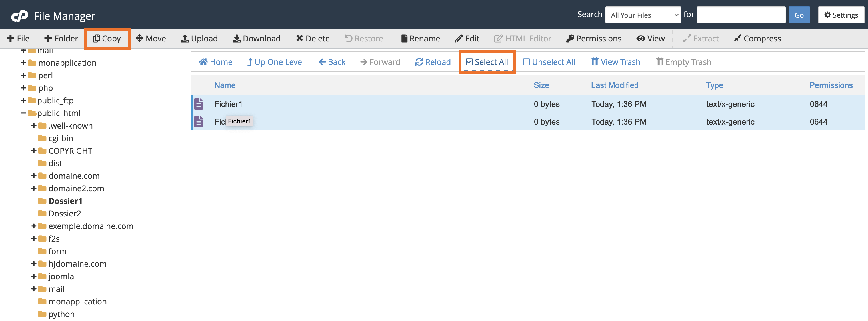Select Dossier2 in folder tree
The width and height of the screenshot is (868, 321).
click(65, 214)
